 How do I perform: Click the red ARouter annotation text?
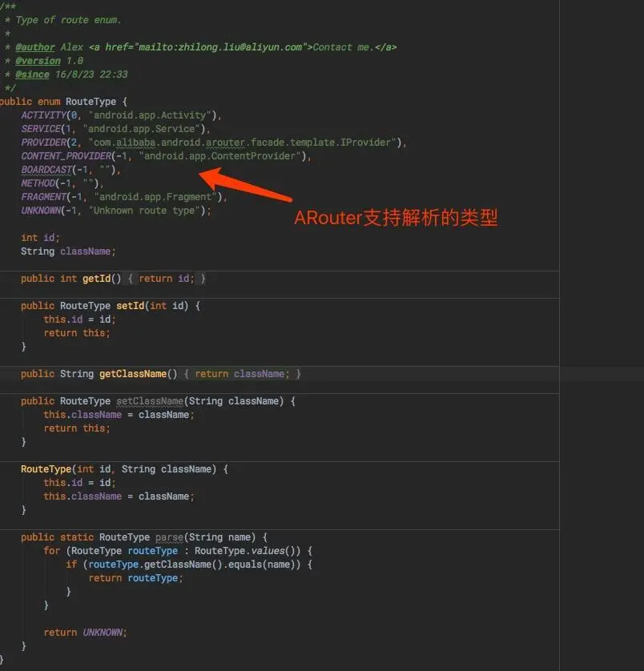click(x=395, y=218)
